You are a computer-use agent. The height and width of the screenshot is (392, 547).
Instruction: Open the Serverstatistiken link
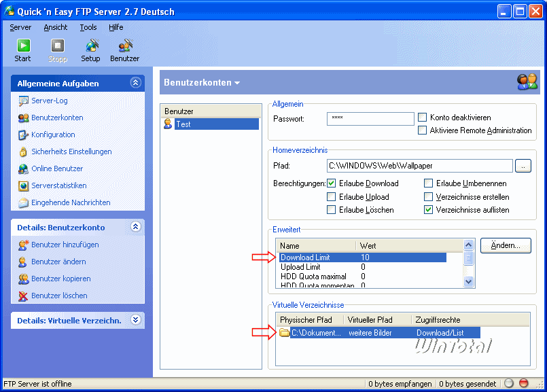pos(59,185)
